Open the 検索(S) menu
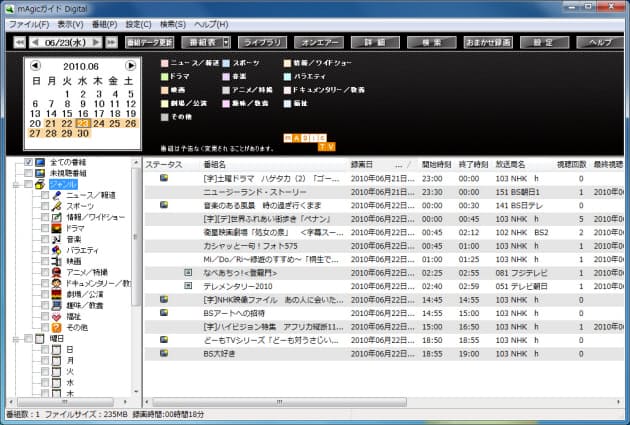This screenshot has width=630, height=425. 172,23
